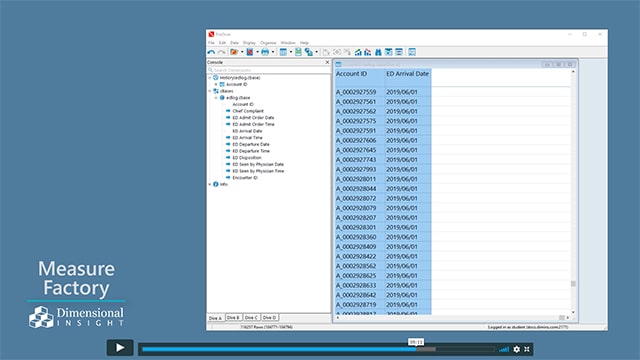The image size is (640, 360).
Task: Expand Account ID under History
Action: tap(216, 84)
